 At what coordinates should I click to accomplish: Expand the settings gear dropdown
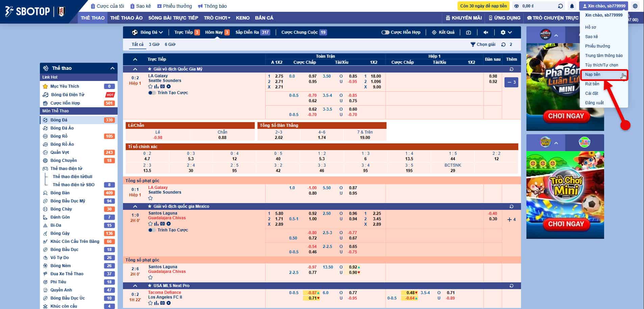(x=506, y=32)
